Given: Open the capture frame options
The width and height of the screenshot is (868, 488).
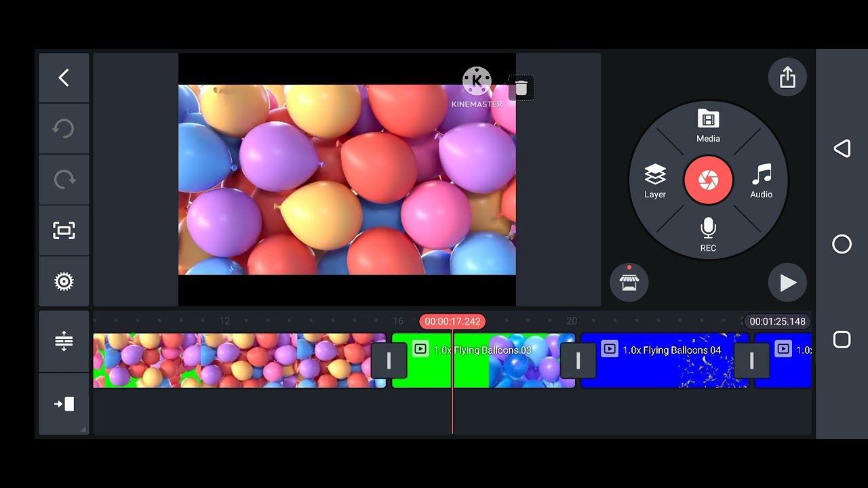Looking at the screenshot, I should pyautogui.click(x=64, y=230).
